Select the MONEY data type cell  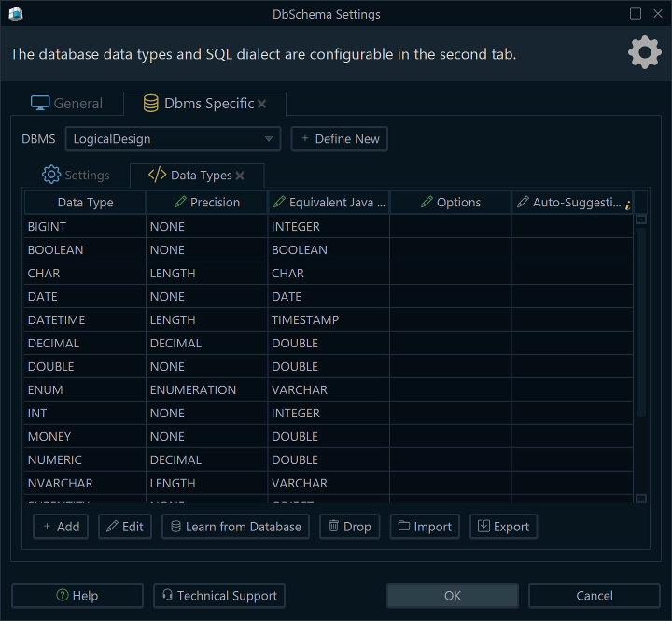coord(85,437)
